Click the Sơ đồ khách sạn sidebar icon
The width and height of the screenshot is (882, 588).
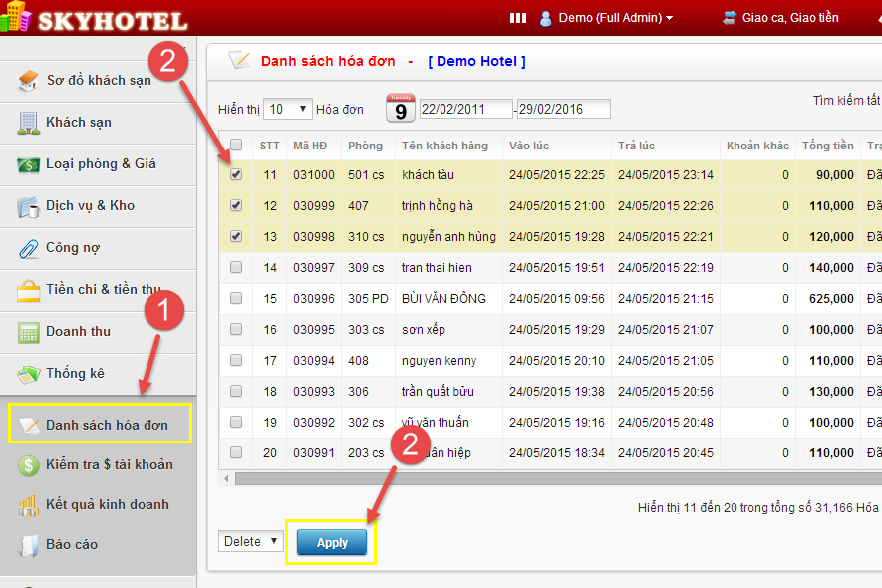29,81
